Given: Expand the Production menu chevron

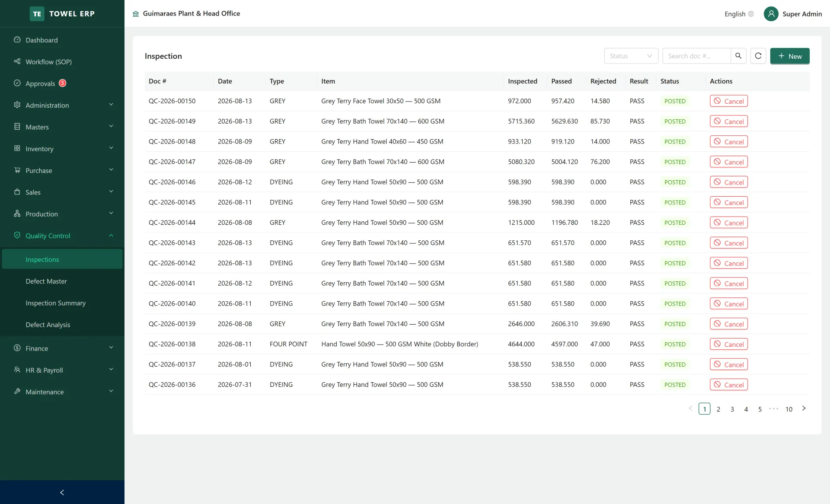Looking at the screenshot, I should coord(111,213).
